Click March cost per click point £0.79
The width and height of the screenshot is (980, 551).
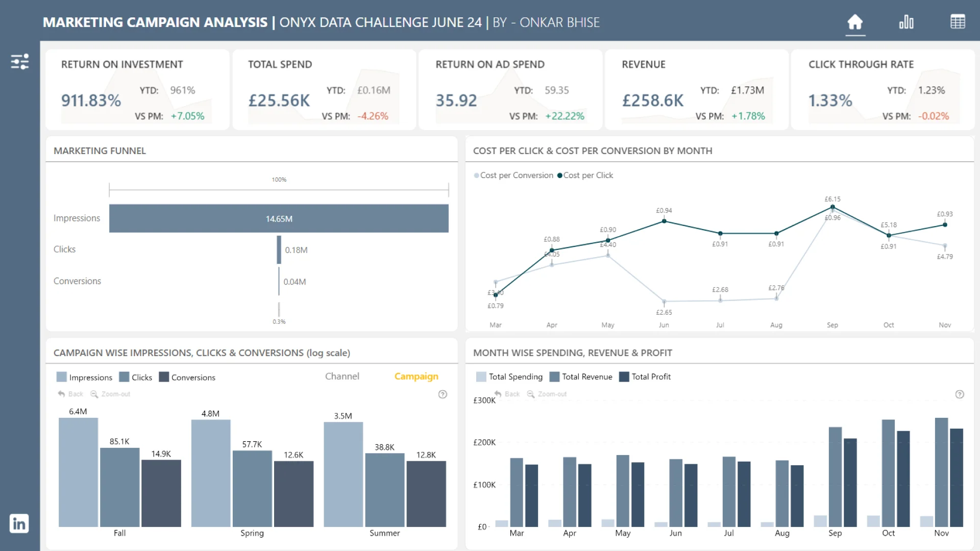(496, 295)
